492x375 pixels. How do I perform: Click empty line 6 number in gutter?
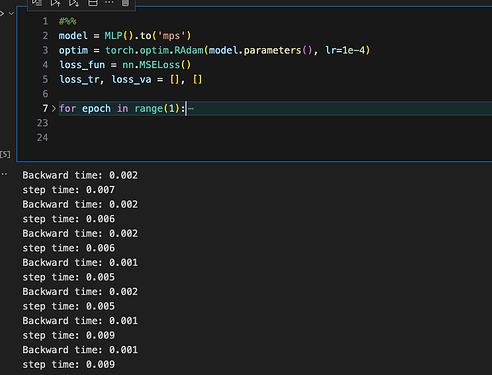[x=45, y=94]
